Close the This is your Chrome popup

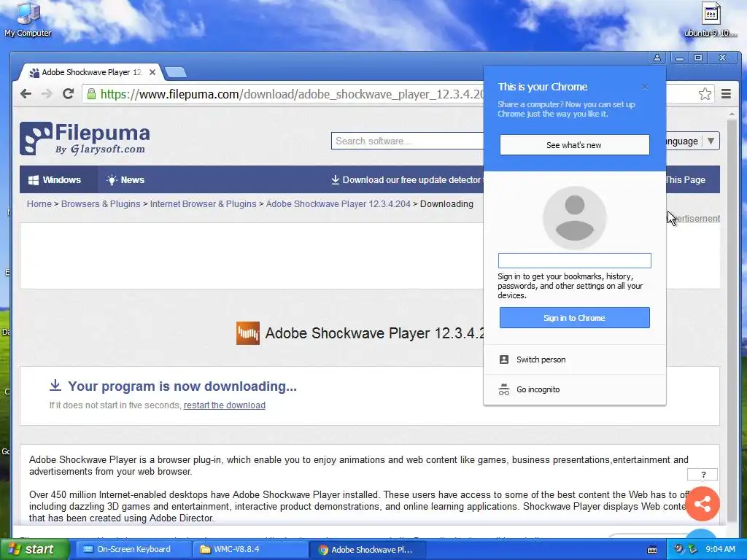tap(645, 87)
